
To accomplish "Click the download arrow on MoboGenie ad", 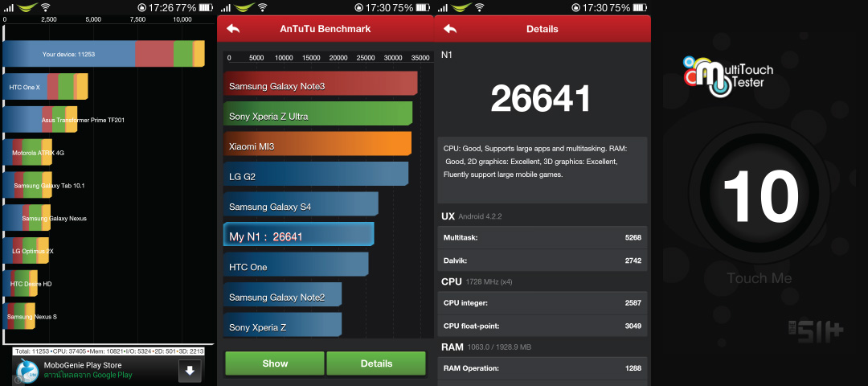I will [x=190, y=371].
